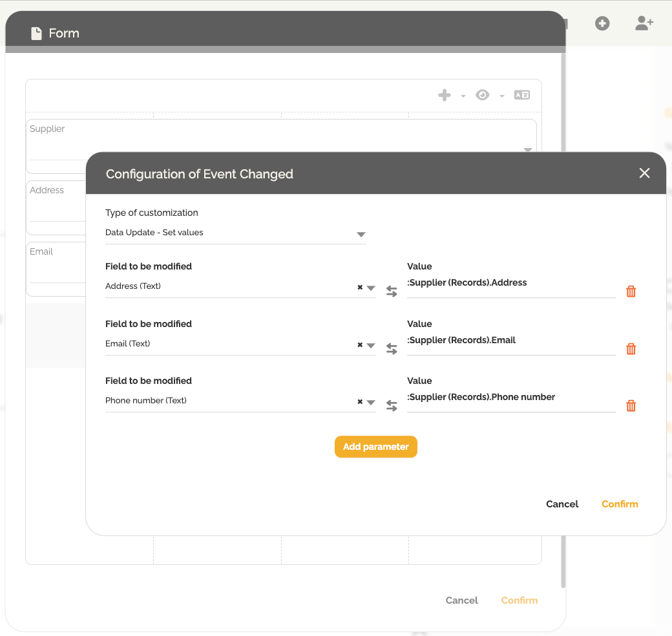
Task: Click swap arrows icon in Email row
Action: [392, 349]
